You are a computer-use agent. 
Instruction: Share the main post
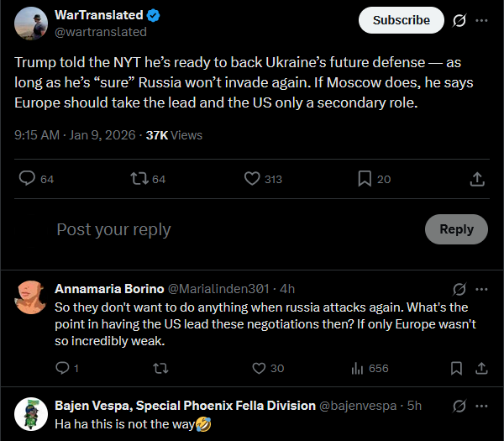click(x=476, y=179)
